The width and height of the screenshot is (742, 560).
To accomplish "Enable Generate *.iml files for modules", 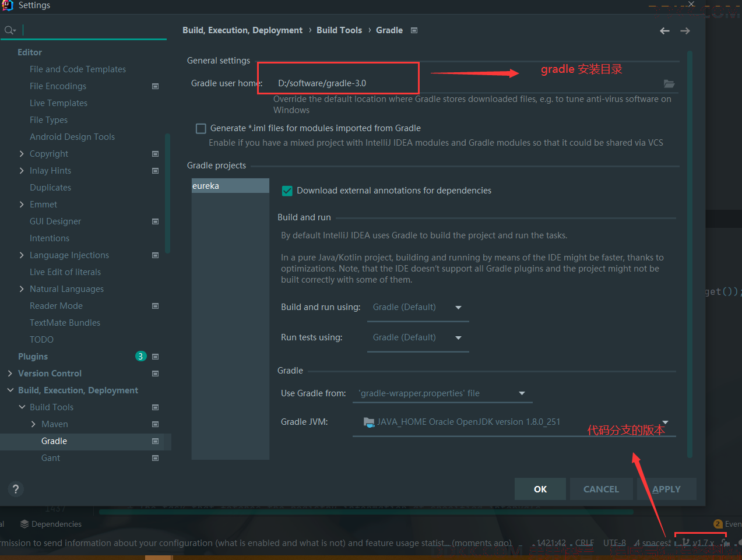I will point(201,128).
